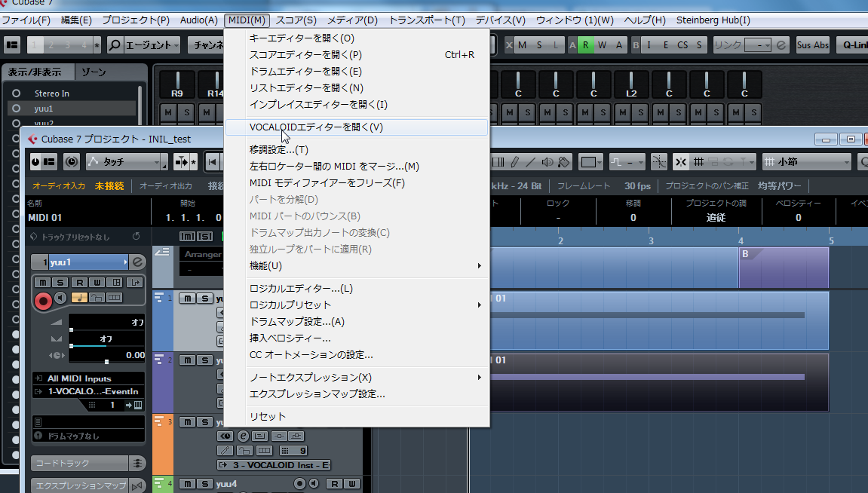
Task: Expand the ノートエクスプレッション(X) submenu
Action: (357, 378)
